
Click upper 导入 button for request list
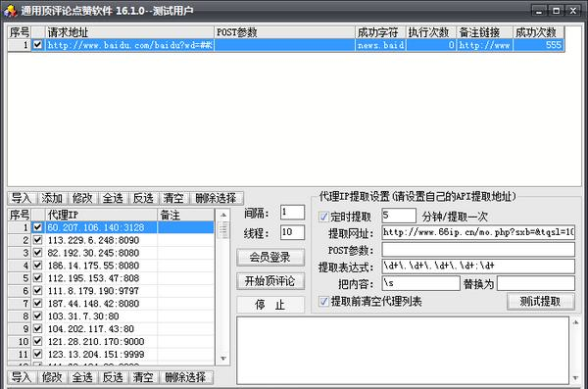pos(22,198)
